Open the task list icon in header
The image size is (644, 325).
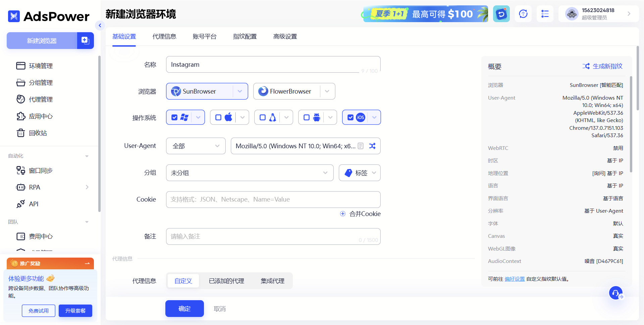tap(545, 14)
